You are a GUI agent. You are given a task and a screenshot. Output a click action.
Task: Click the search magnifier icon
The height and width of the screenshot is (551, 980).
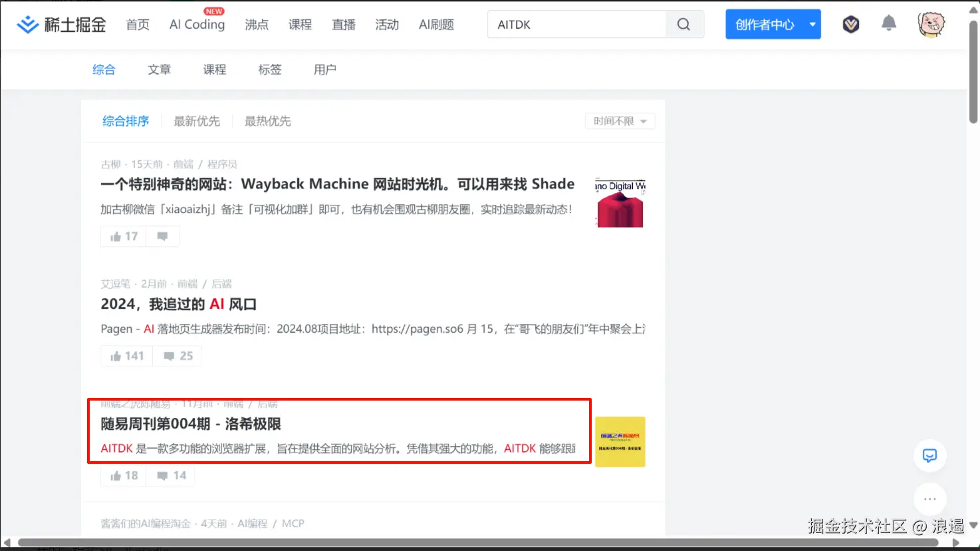tap(683, 25)
